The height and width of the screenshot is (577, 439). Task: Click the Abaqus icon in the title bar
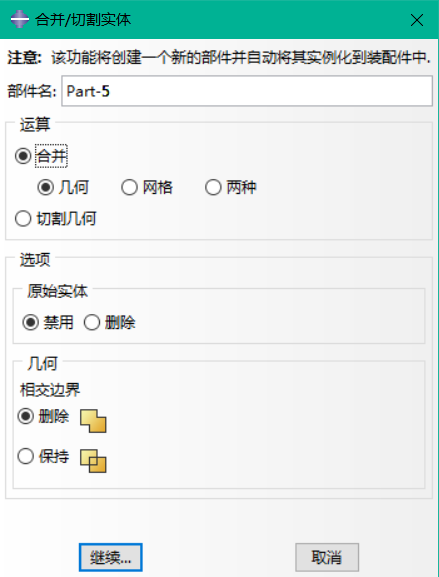(x=20, y=19)
